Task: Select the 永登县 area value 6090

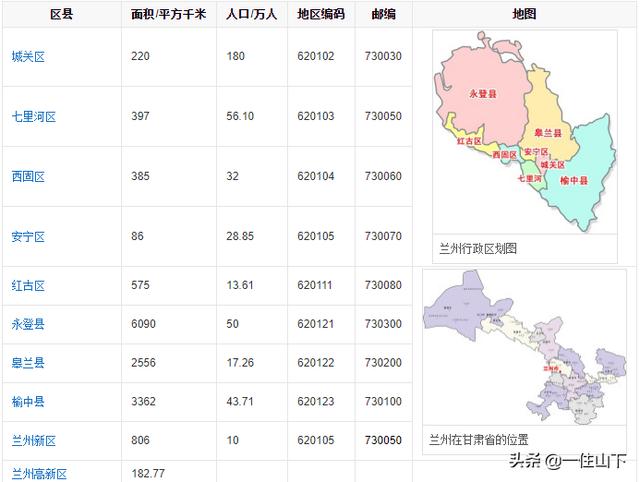Action: 143,324
